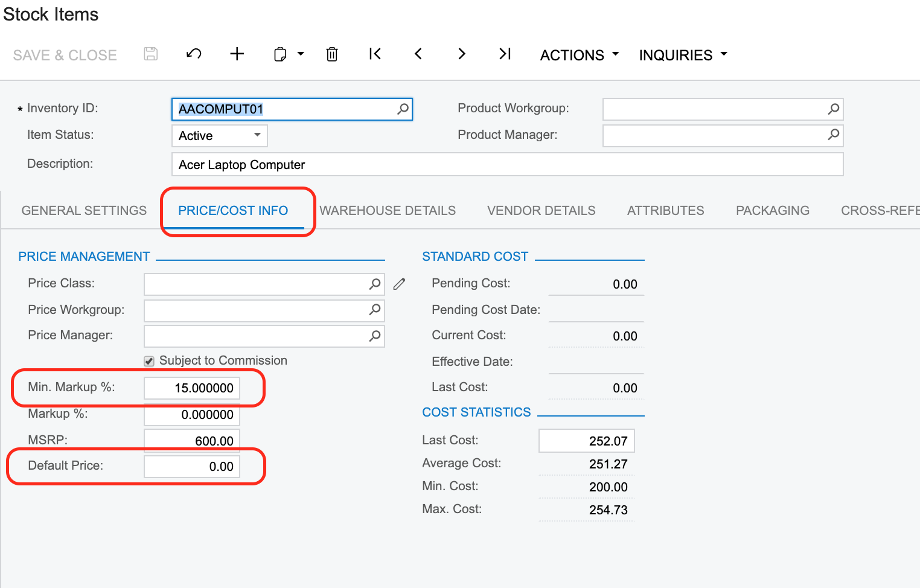Screen dimensions: 920x588
Task: Click the undo arrow icon in toolbar
Action: [194, 54]
